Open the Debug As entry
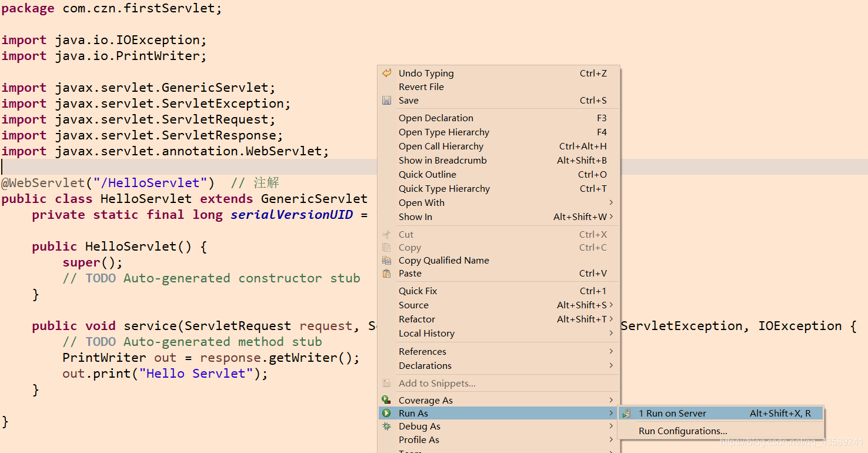The height and width of the screenshot is (453, 868). [x=499, y=427]
